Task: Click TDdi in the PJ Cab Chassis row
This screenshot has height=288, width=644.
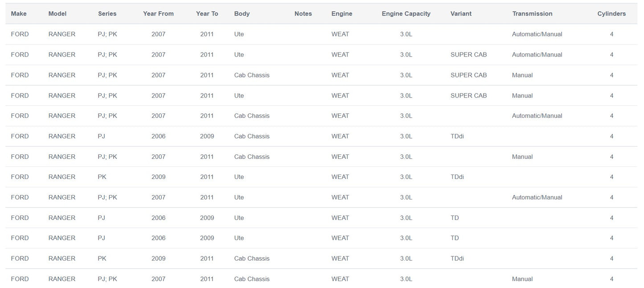Action: (457, 136)
